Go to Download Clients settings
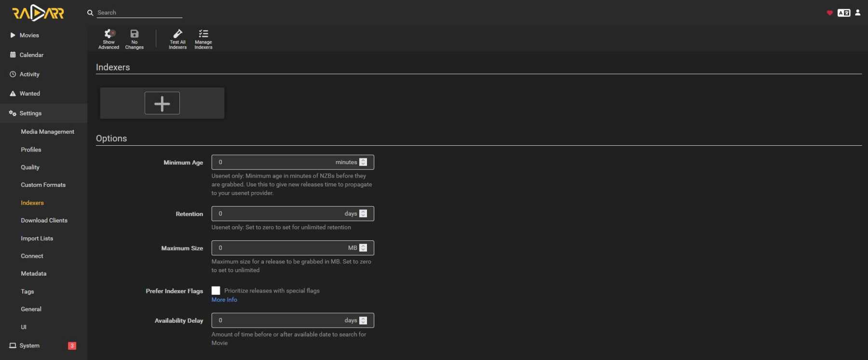868x360 pixels. 44,221
